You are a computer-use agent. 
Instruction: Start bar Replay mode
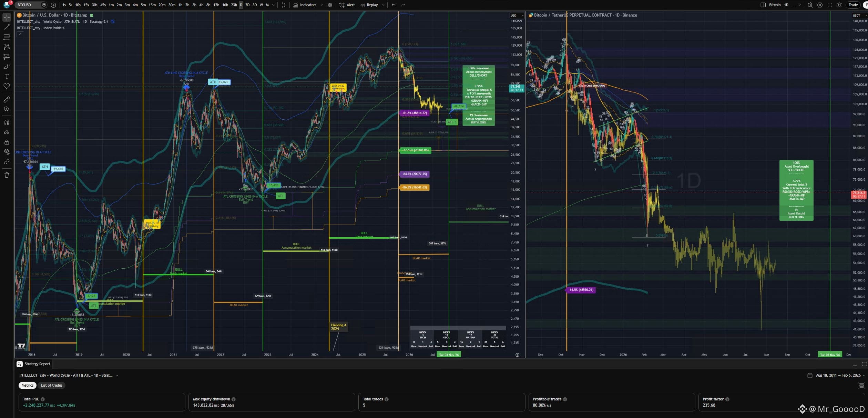[x=369, y=5]
